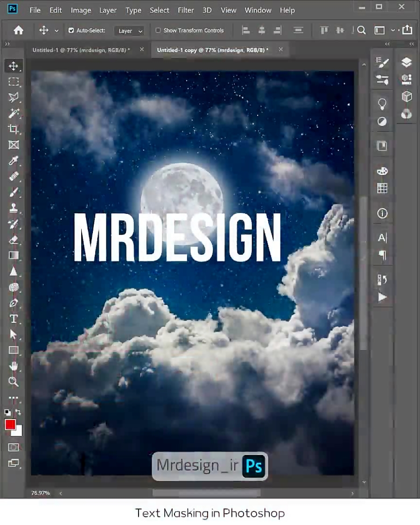Switch to the Untitled-1 copy tab
The width and height of the screenshot is (420, 525).
point(212,49)
